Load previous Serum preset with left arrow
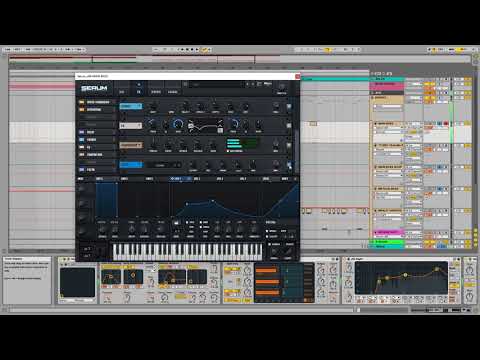The height and width of the screenshot is (360, 480). (247, 85)
